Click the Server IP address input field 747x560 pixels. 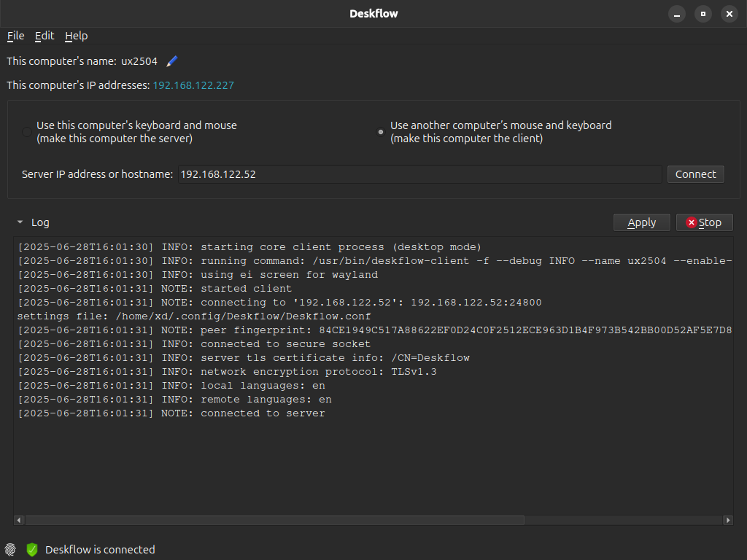coord(420,174)
